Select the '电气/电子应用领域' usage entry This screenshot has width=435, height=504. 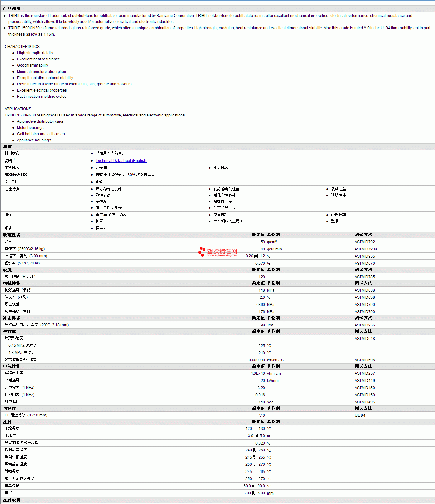click(x=111, y=215)
